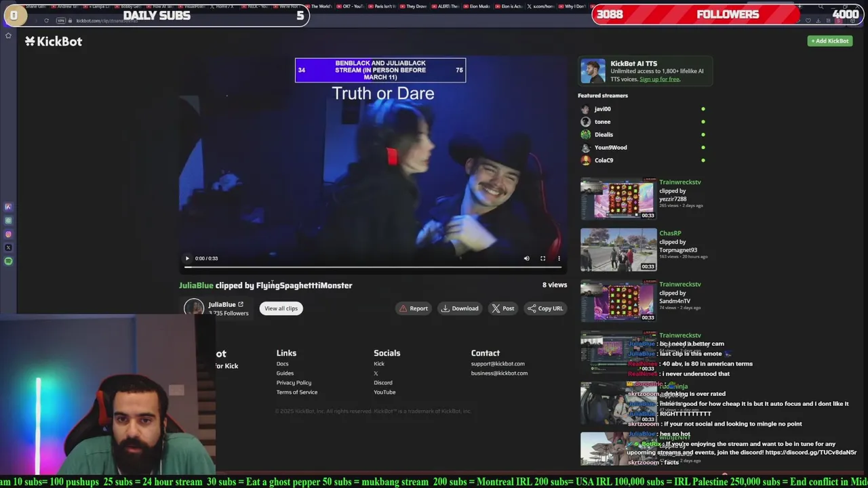Click ColaC9's avatar icon
Viewport: 868px width, 488px height.
click(586, 161)
